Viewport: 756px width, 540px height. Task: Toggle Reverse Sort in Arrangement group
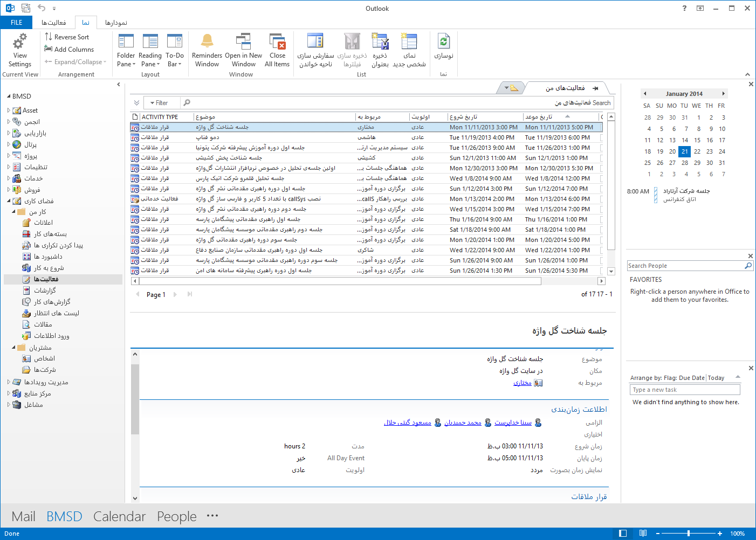coord(67,37)
